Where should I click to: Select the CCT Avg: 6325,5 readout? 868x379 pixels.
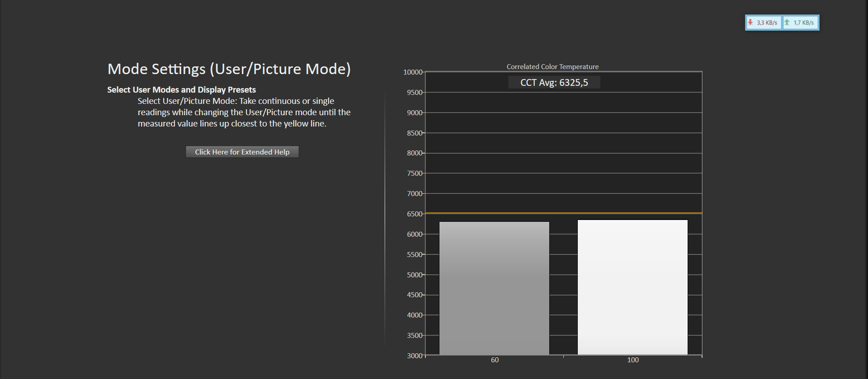pyautogui.click(x=554, y=82)
